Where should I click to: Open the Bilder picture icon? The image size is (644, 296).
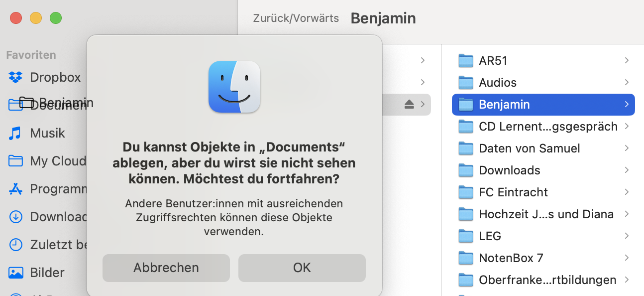16,273
